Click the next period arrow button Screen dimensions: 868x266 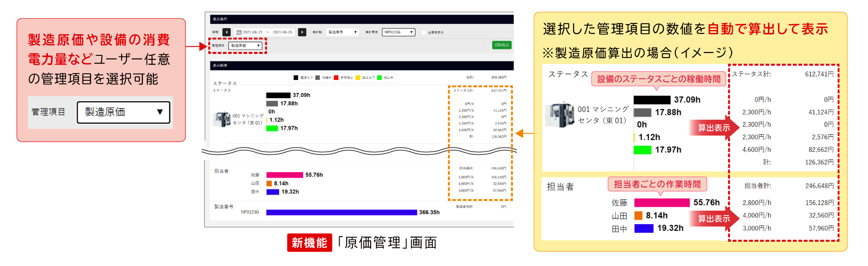(302, 32)
